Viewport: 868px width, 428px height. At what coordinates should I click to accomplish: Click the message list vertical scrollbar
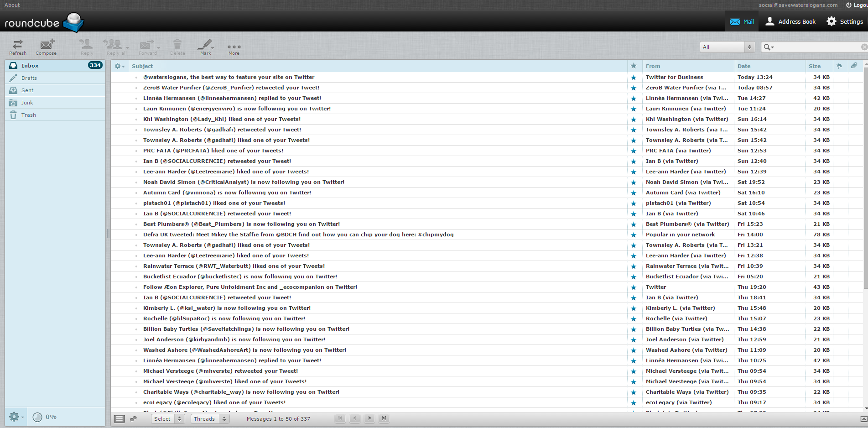coord(865,183)
